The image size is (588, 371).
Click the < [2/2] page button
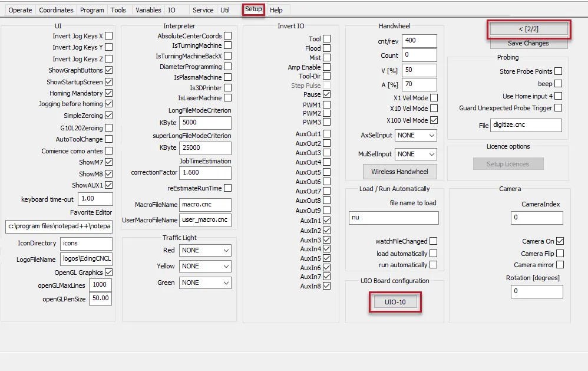pyautogui.click(x=528, y=29)
